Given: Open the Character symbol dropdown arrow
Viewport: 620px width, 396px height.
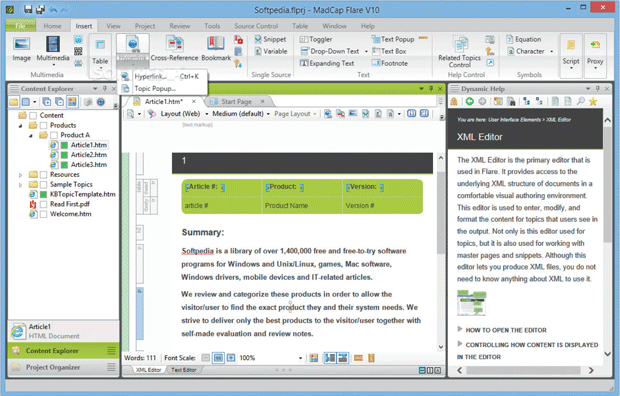Looking at the screenshot, I should pyautogui.click(x=552, y=51).
